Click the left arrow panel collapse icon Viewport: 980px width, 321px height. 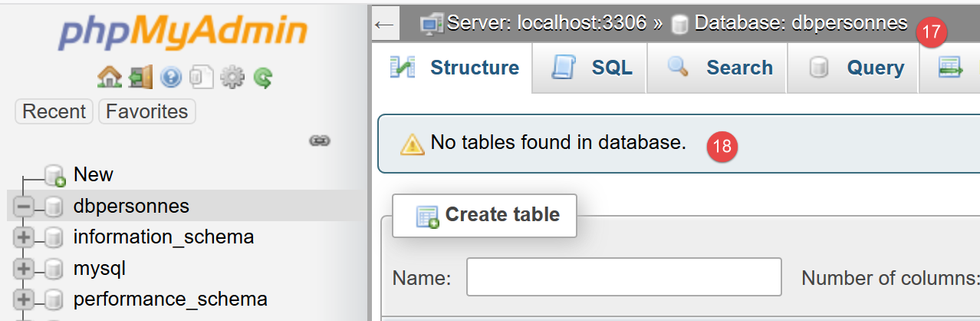coord(383,25)
